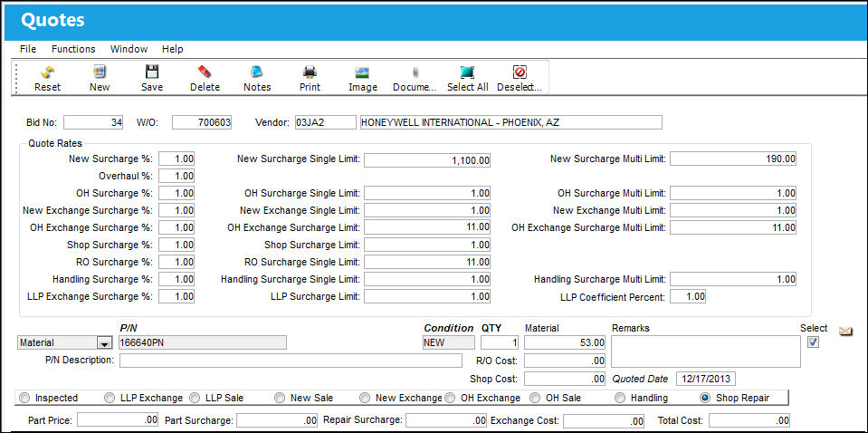This screenshot has width=868, height=433.
Task: Edit OH Surcharge Multi Limit field
Action: pyautogui.click(x=733, y=193)
